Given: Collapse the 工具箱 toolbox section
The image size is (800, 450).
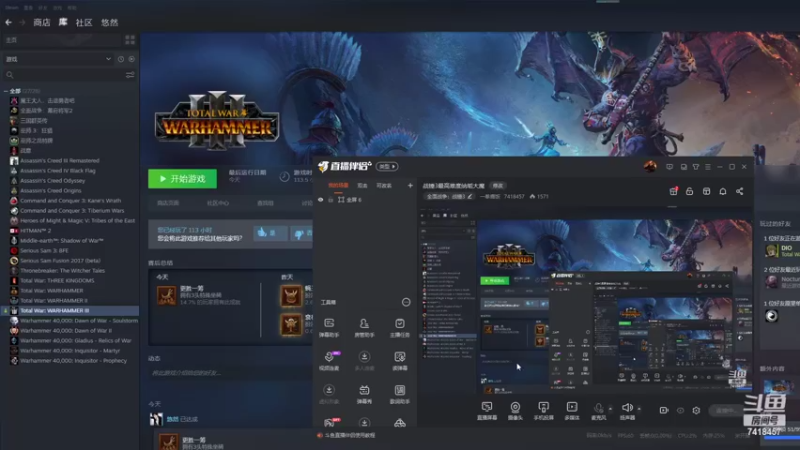Looking at the screenshot, I should point(406,302).
